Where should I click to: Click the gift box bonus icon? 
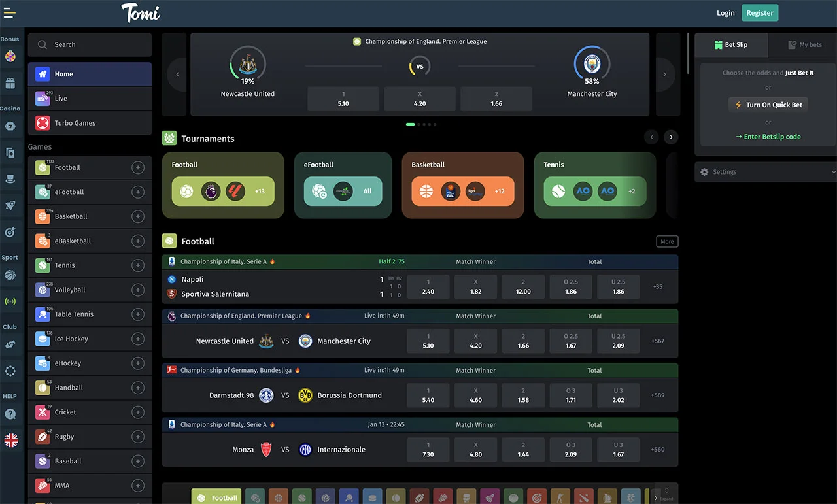10,83
